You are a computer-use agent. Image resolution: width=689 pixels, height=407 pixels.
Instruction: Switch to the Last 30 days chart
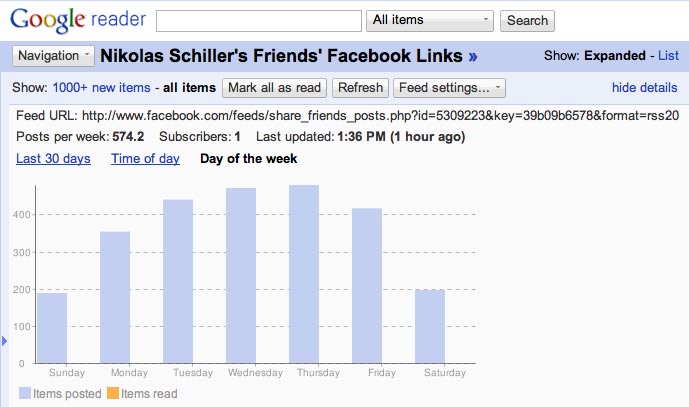(53, 158)
